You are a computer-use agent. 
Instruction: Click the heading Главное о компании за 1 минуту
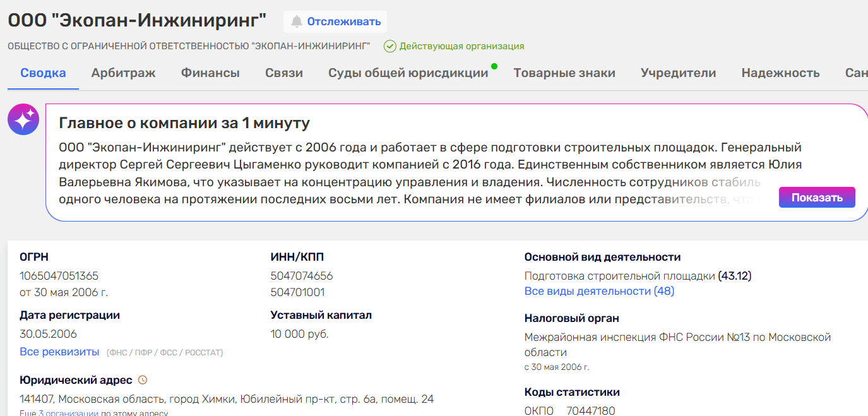[184, 122]
